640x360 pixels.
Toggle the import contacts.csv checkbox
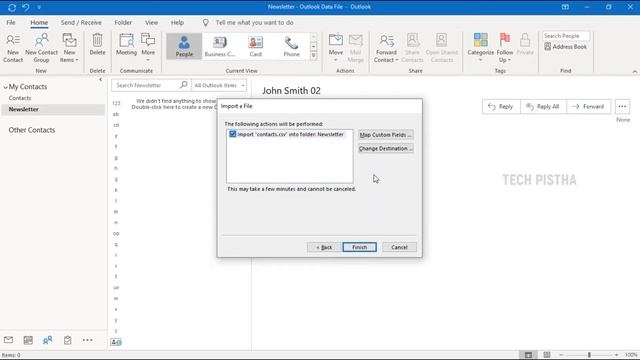(x=233, y=134)
